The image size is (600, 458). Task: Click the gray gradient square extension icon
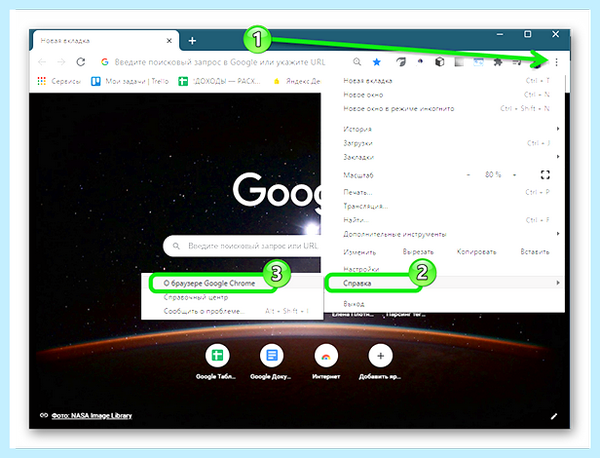459,62
